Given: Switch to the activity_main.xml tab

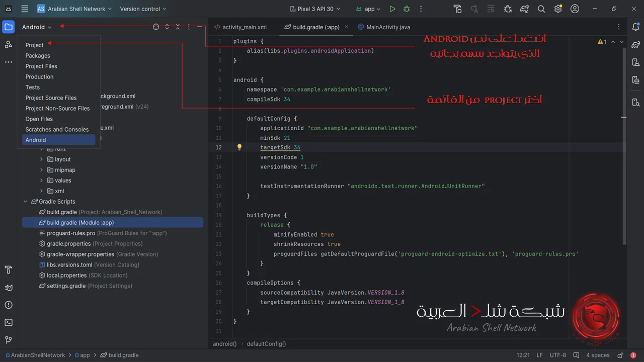Looking at the screenshot, I should 240,27.
